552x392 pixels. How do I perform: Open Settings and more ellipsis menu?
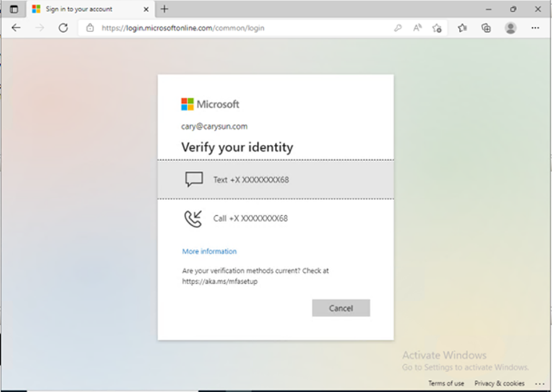535,28
